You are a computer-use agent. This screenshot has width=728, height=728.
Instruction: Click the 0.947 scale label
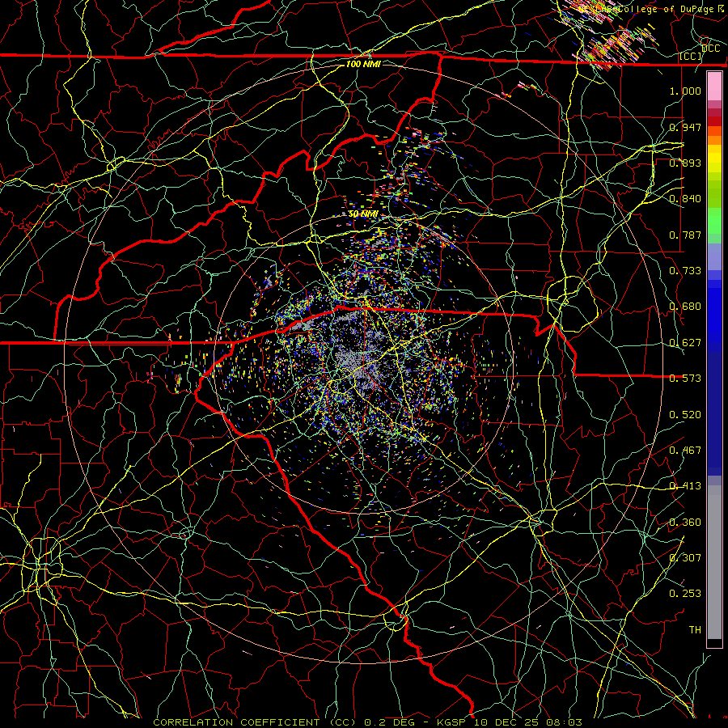685,127
